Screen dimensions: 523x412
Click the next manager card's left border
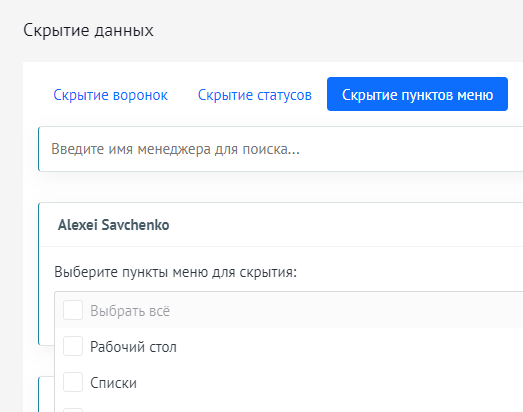tap(39, 395)
